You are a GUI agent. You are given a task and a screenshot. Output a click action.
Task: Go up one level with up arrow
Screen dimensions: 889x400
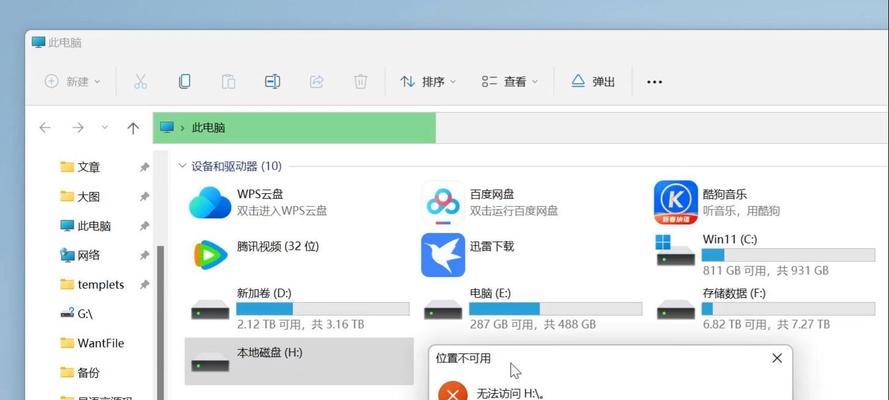click(x=133, y=128)
